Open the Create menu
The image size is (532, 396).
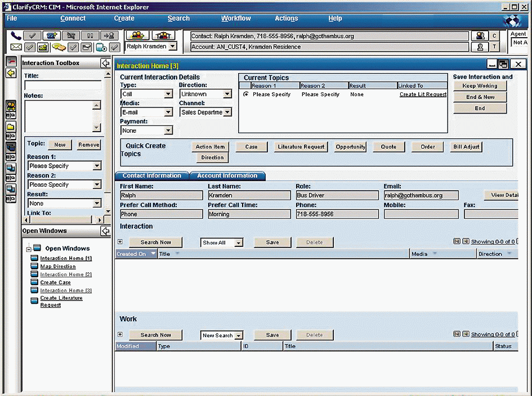coord(124,19)
